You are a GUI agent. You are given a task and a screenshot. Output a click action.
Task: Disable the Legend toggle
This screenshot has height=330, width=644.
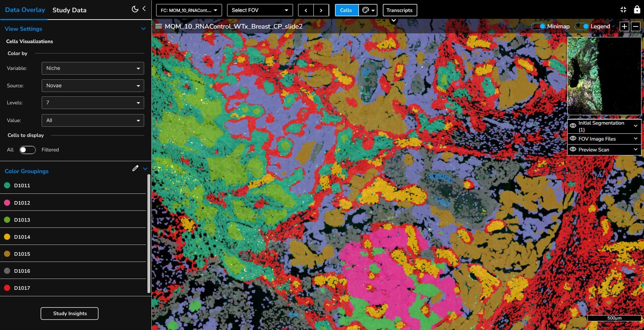tap(582, 26)
